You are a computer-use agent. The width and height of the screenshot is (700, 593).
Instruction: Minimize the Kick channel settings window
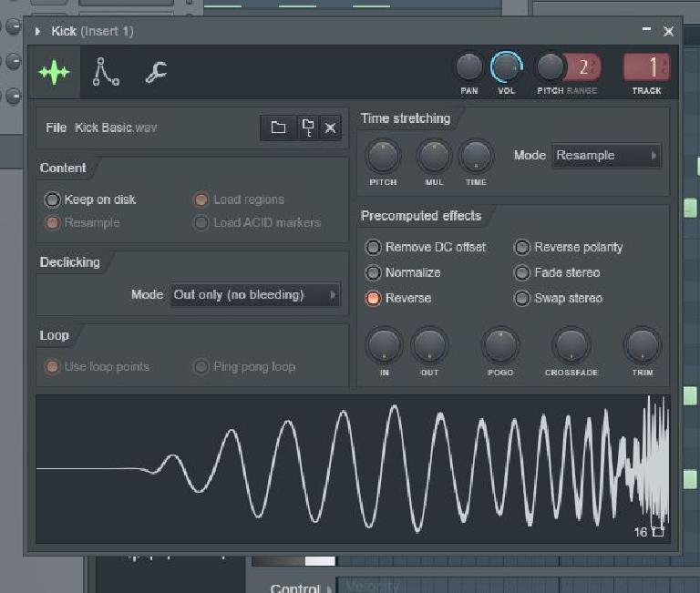pyautogui.click(x=646, y=29)
